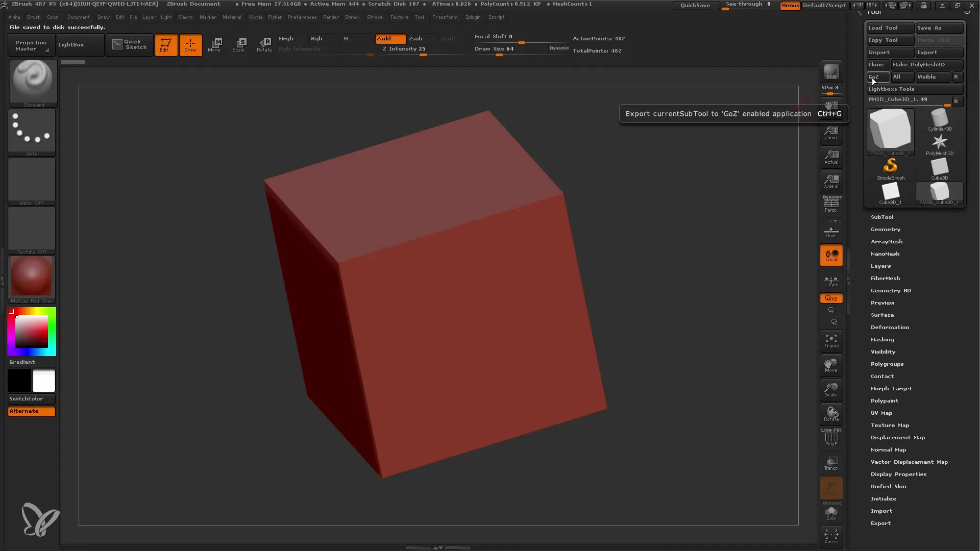The width and height of the screenshot is (980, 551).
Task: Click the right shelf Scale icon
Action: (831, 390)
